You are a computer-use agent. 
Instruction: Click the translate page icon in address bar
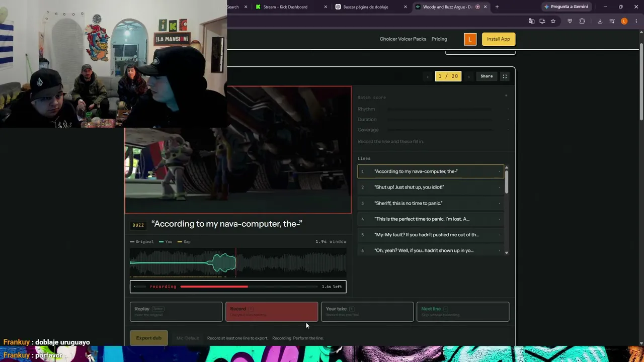coord(531,21)
